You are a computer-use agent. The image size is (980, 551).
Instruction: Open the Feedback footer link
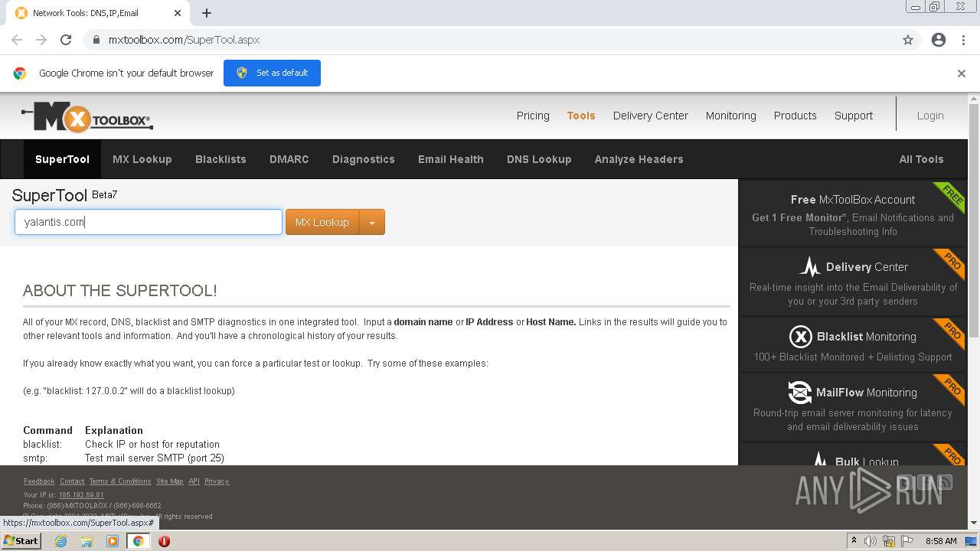pos(39,481)
